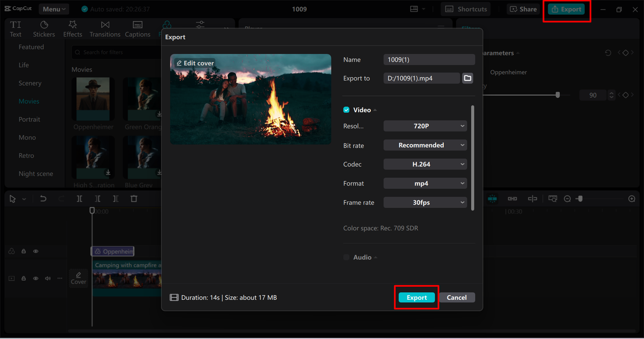This screenshot has height=339, width=644.
Task: Click the Export button in the dialog
Action: [417, 297]
